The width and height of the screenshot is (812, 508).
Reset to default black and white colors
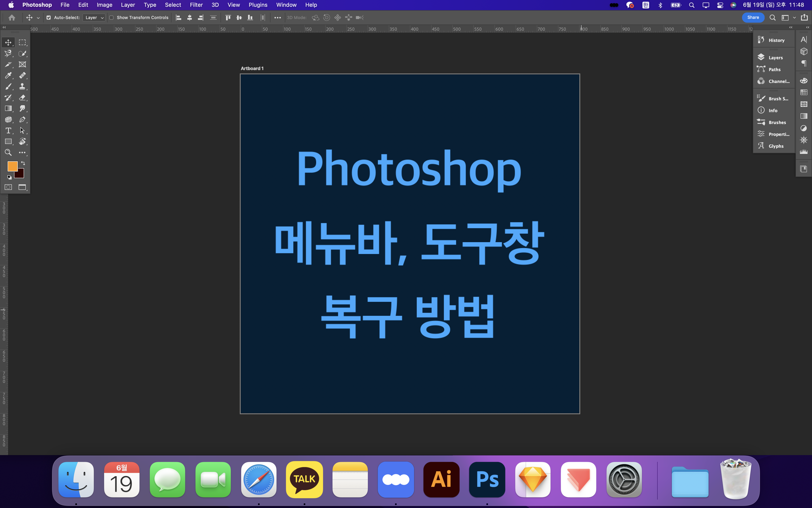tap(9, 177)
